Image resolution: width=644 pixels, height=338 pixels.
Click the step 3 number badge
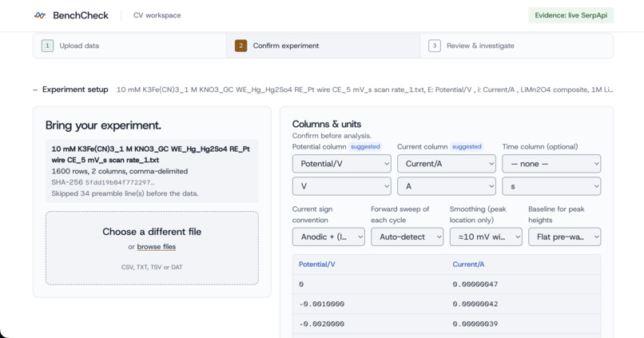pyautogui.click(x=435, y=46)
